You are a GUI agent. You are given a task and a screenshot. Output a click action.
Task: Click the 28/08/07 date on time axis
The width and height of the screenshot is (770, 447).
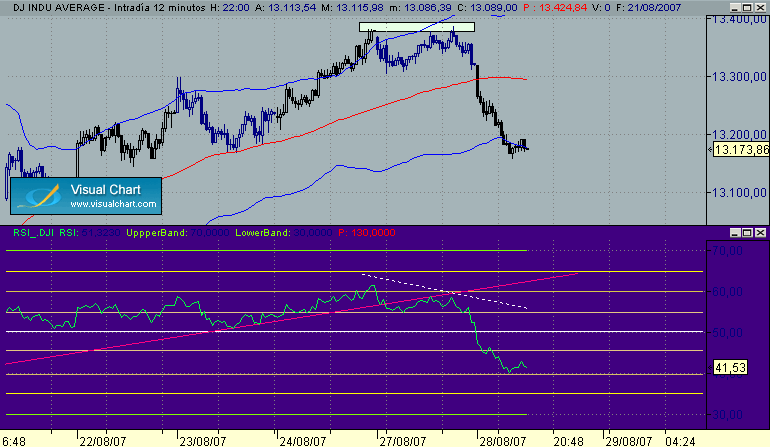click(x=503, y=441)
